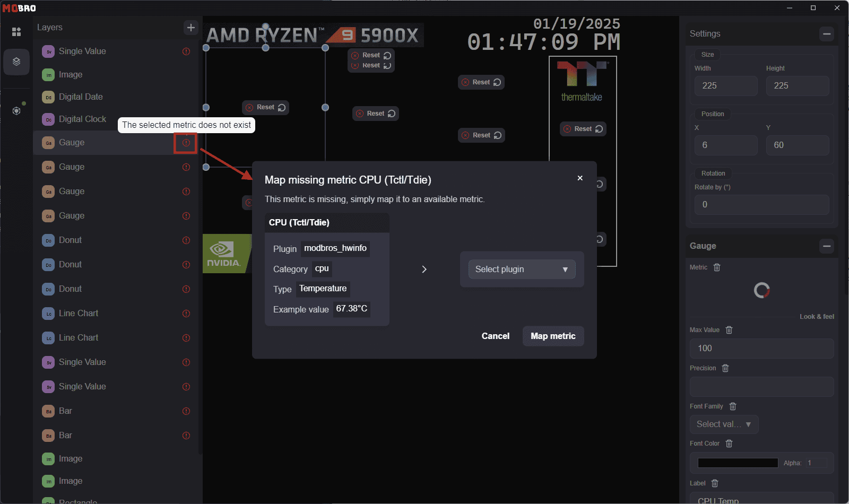Click the Map metric button
849x504 pixels.
point(553,336)
